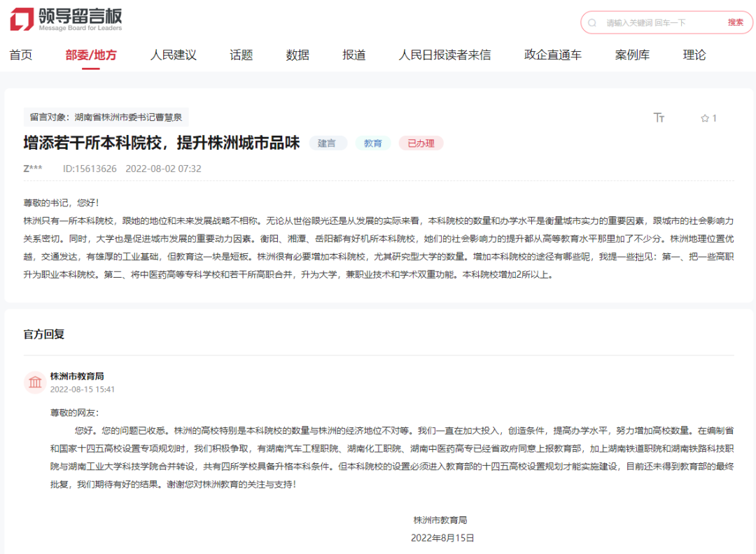The image size is (756, 554).
Task: Click the 官方回复 section heading
Action: click(44, 334)
